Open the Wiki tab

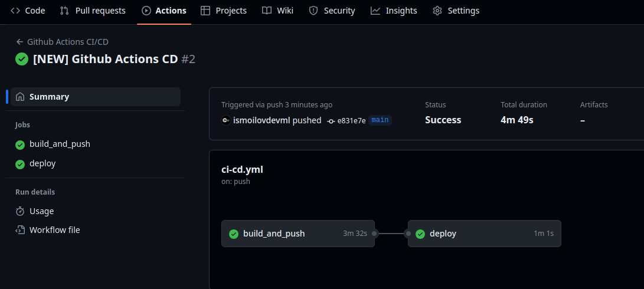pos(277,11)
